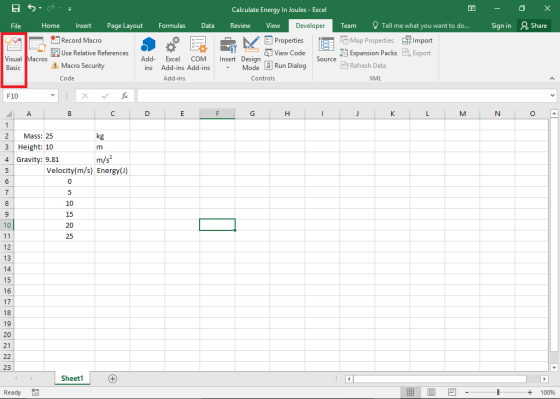Image resolution: width=560 pixels, height=399 pixels.
Task: Save the workbook from Quick Access
Action: pyautogui.click(x=16, y=8)
